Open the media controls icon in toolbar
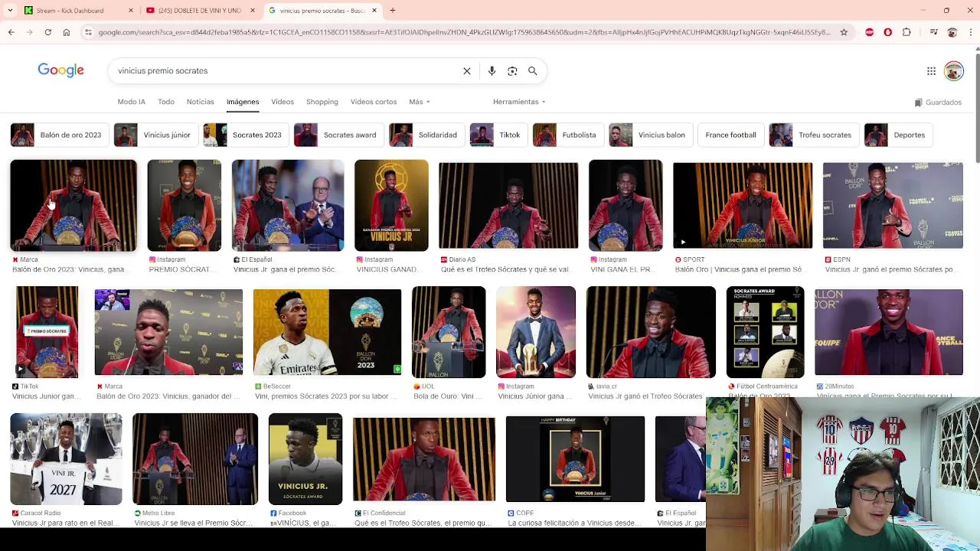The width and height of the screenshot is (980, 551). point(933,32)
